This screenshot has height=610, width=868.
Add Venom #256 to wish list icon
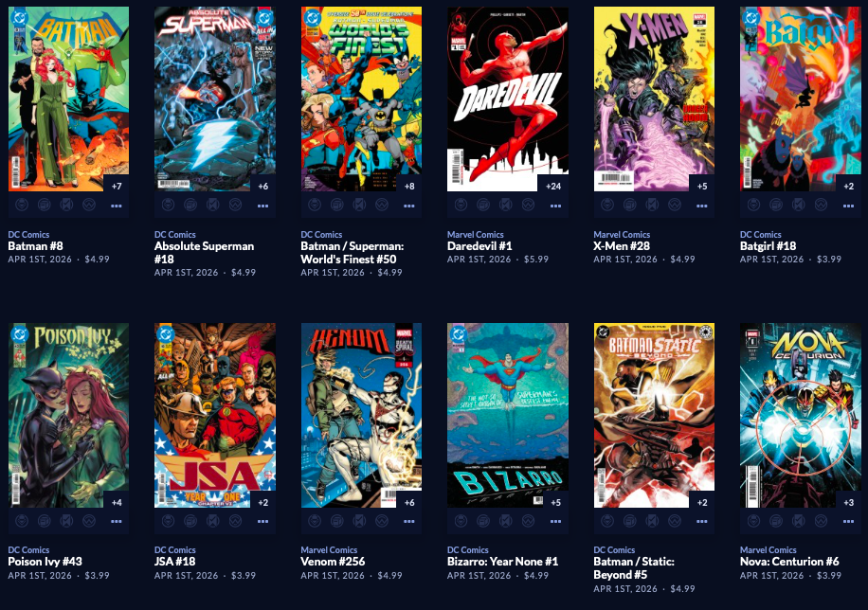382,521
